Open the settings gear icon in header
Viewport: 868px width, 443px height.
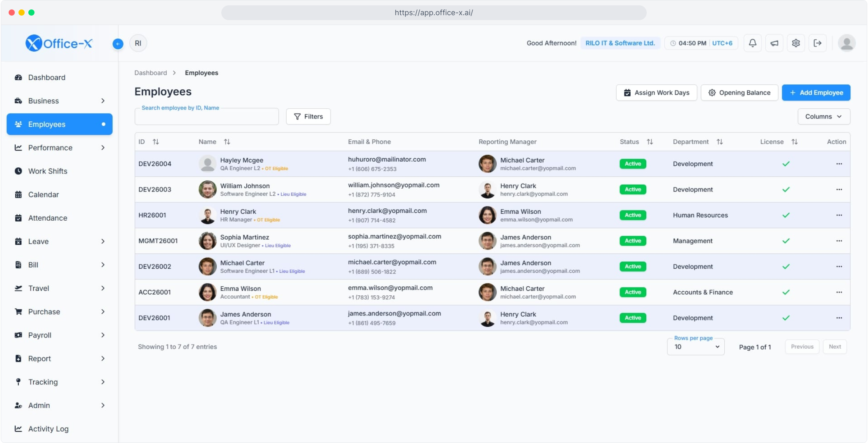[796, 43]
